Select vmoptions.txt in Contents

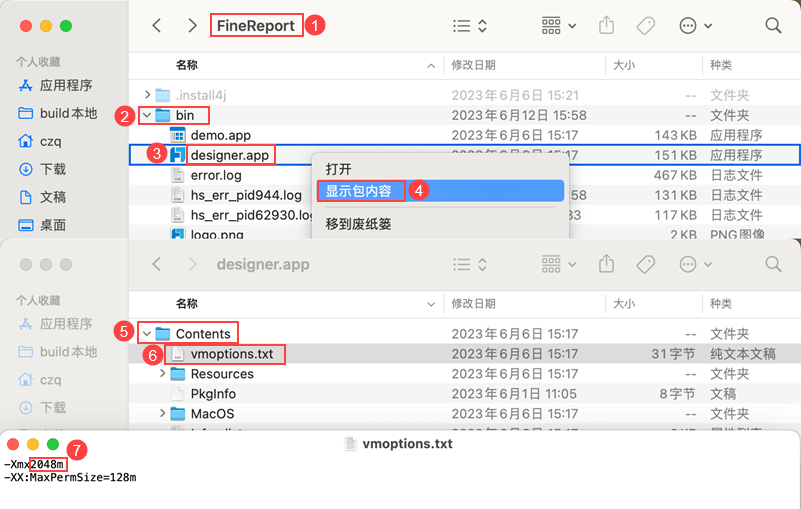coord(231,354)
